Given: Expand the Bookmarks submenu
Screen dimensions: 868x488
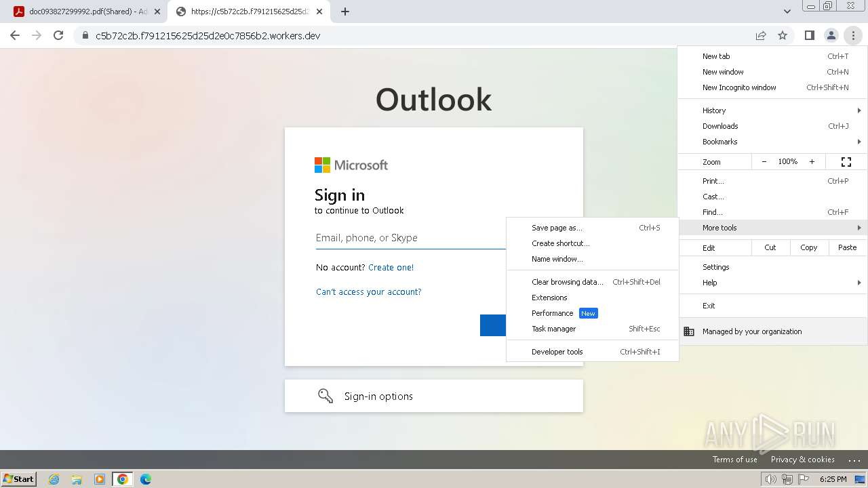Looking at the screenshot, I should coord(773,142).
